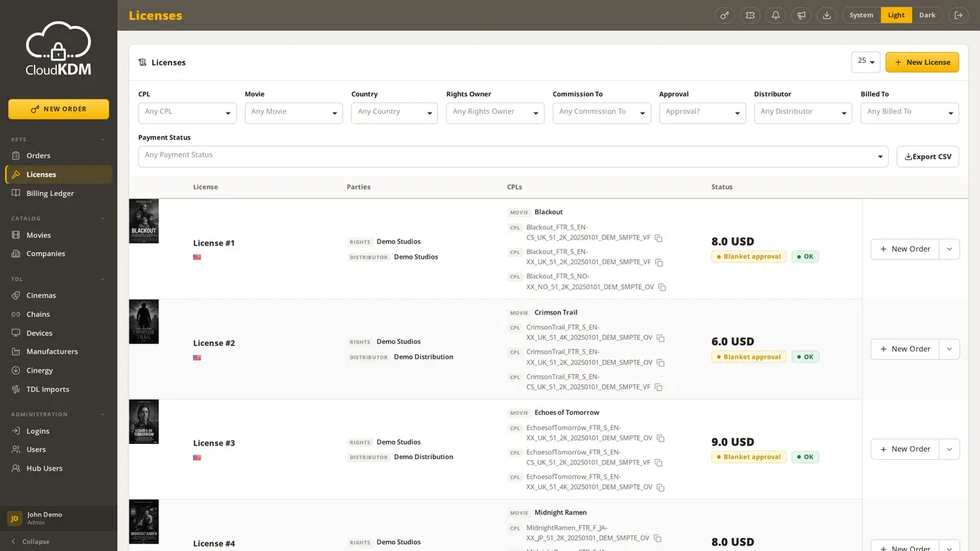Go to Orders in sidebar

point(58,155)
